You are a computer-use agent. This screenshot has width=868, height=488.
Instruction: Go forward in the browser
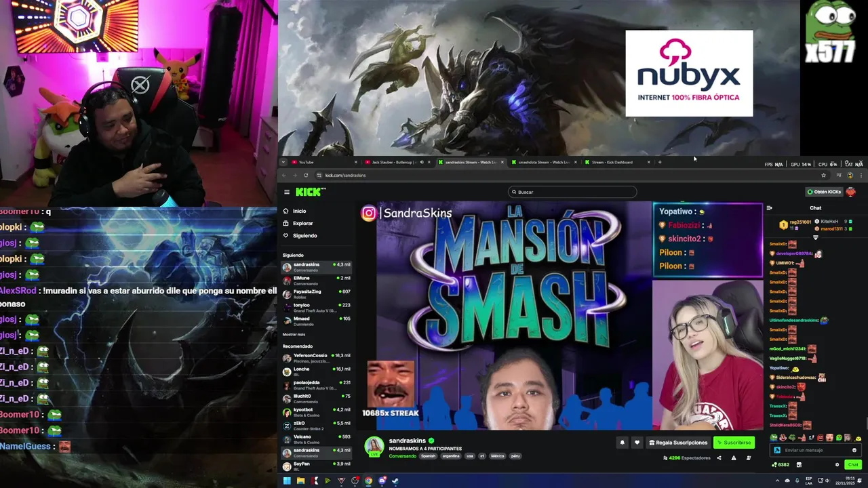coord(296,175)
